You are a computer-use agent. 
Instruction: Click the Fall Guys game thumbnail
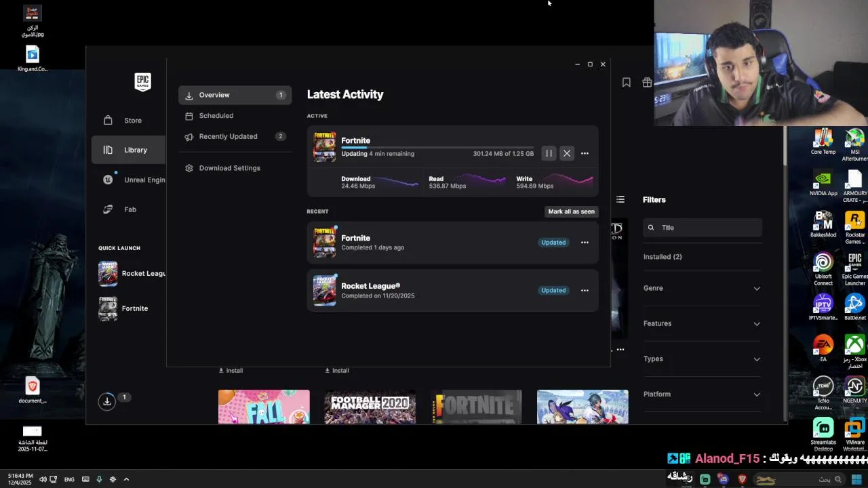click(x=264, y=407)
